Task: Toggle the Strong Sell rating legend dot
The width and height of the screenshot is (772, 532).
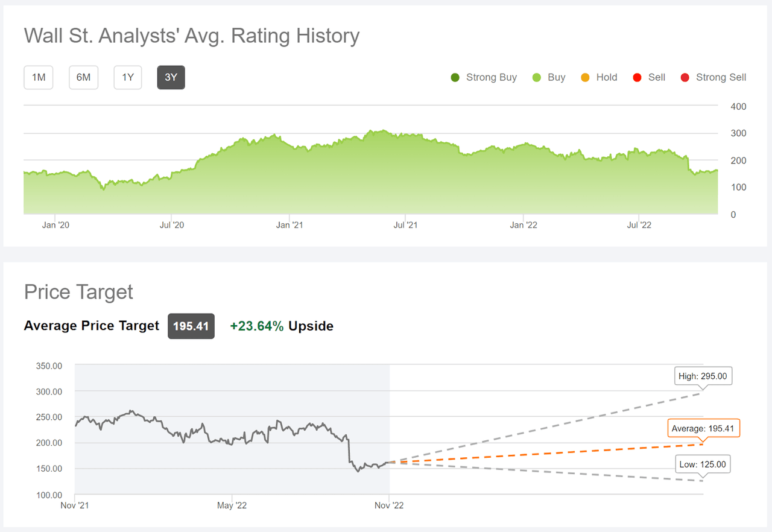Action: (684, 77)
